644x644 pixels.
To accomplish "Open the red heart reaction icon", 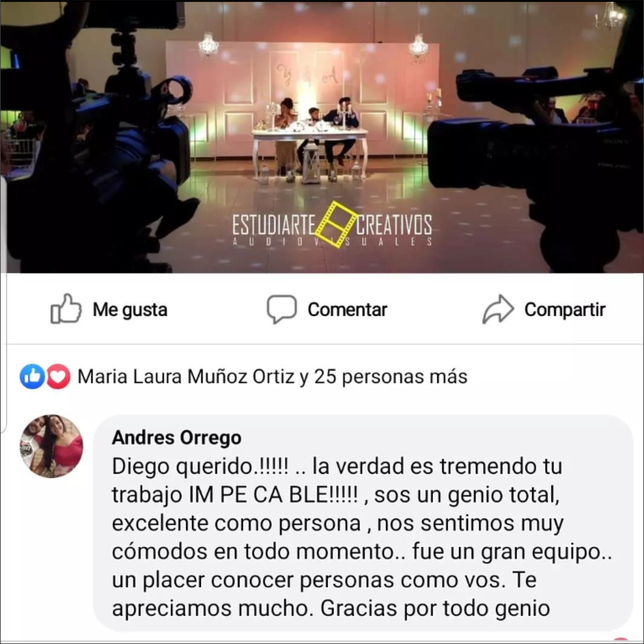I will tap(58, 377).
